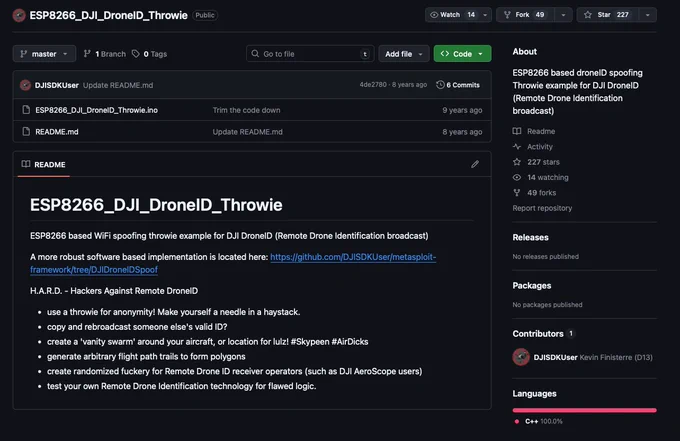Screen dimensions: 680x441
Task: Open the 1 Branch link
Action: tap(105, 54)
